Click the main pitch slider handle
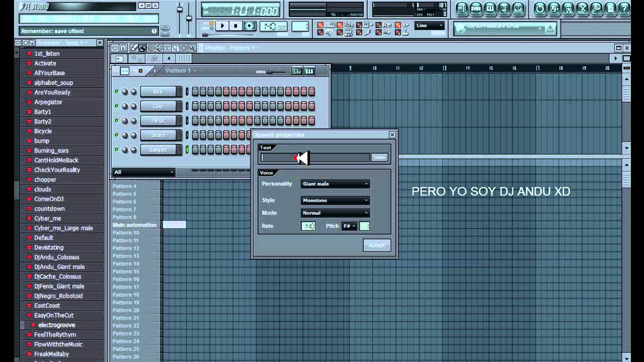Image resolution: width=644 pixels, height=362 pixels. [189, 18]
